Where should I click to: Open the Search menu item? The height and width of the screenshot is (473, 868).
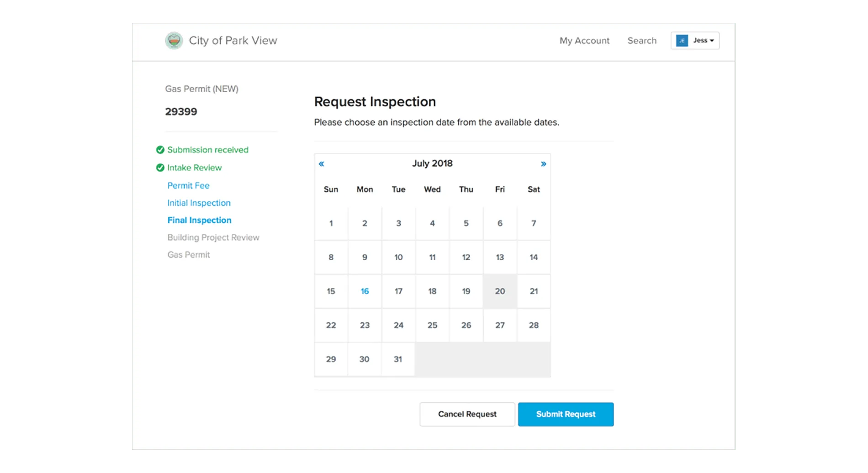pyautogui.click(x=642, y=41)
